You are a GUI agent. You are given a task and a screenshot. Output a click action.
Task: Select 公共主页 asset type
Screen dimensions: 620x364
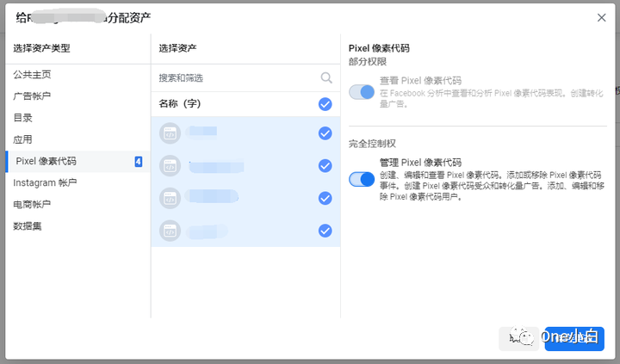tap(77, 75)
